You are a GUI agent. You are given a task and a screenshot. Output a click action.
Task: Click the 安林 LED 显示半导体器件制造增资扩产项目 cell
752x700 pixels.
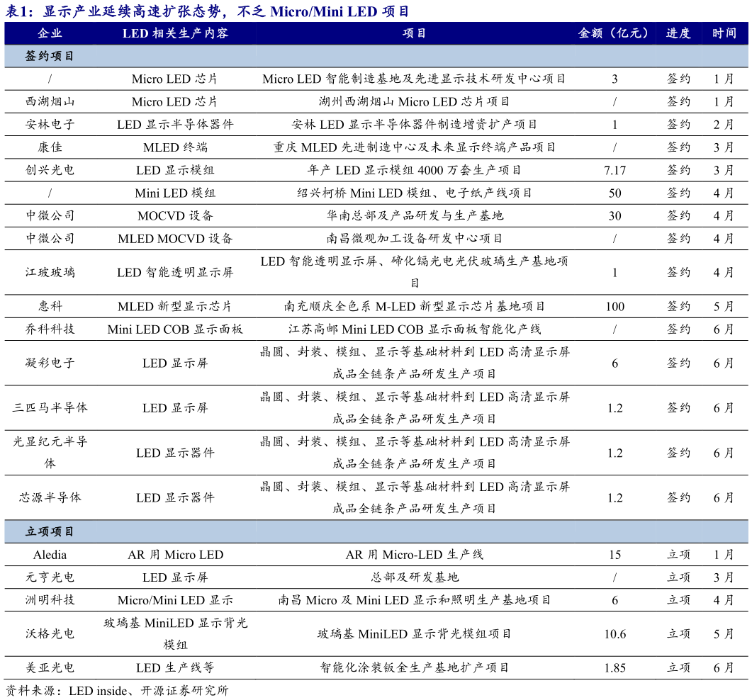click(414, 125)
